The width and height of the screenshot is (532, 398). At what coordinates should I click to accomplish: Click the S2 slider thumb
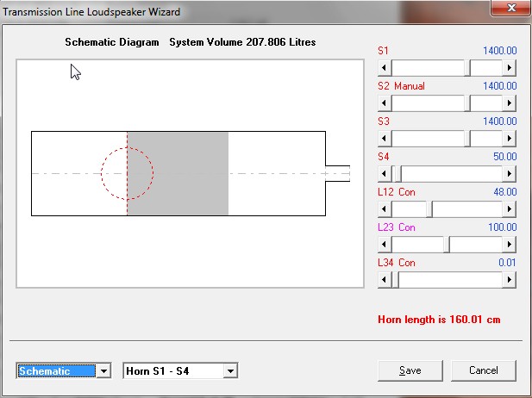tap(467, 103)
